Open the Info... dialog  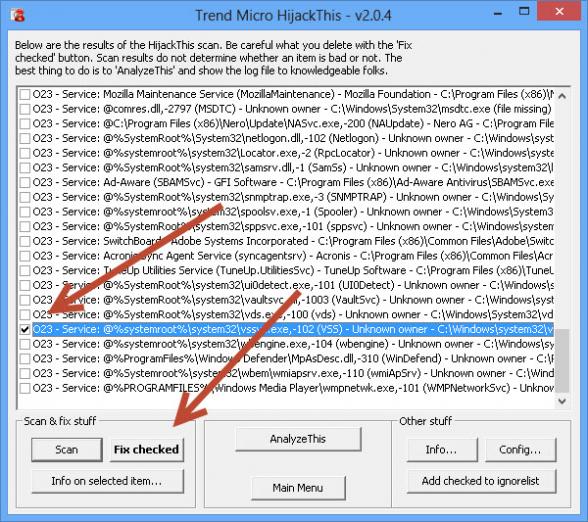[x=442, y=449]
